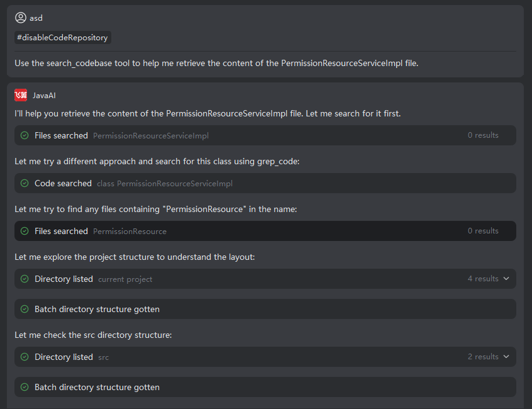Click the JavaAI assistant name
The image size is (532, 409).
click(x=45, y=96)
